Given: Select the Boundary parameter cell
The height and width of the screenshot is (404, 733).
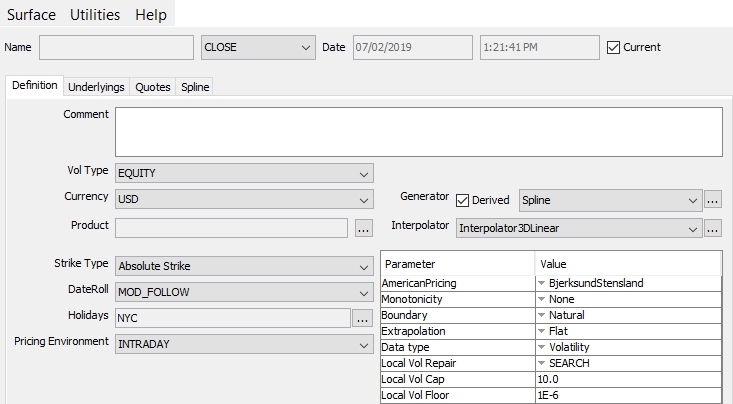Looking at the screenshot, I should [458, 315].
